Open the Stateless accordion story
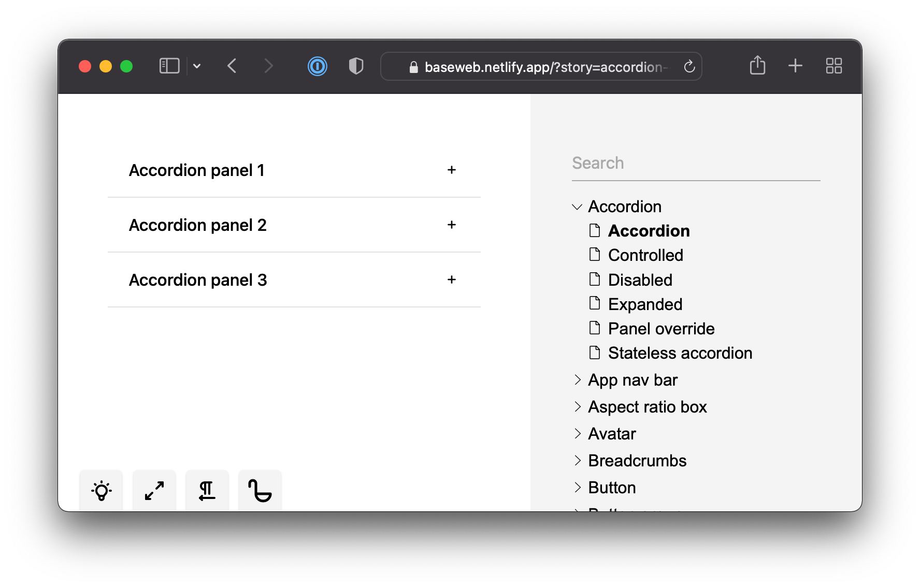This screenshot has height=588, width=920. pos(680,352)
